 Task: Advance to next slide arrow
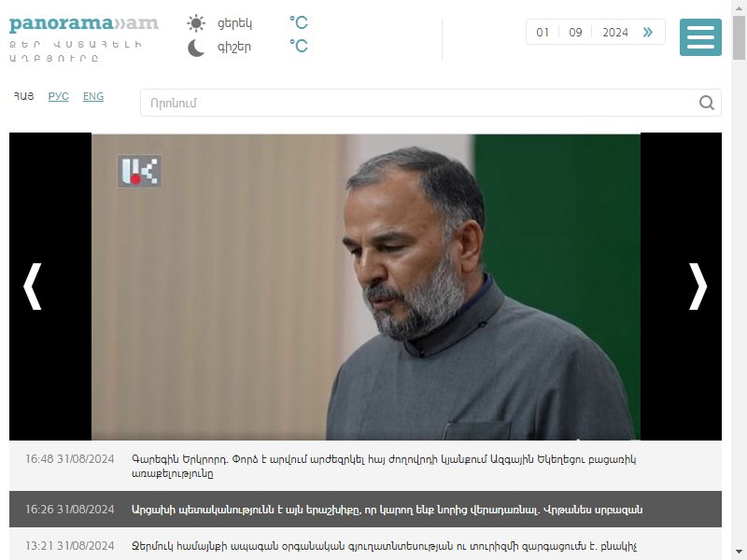pyautogui.click(x=698, y=287)
